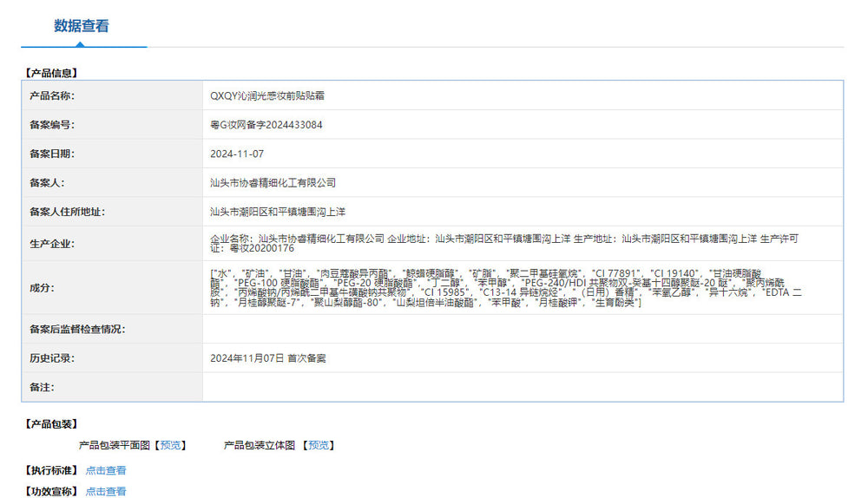Image resolution: width=868 pixels, height=498 pixels.
Task: Click the 生产企业 row label
Action: coord(52,244)
